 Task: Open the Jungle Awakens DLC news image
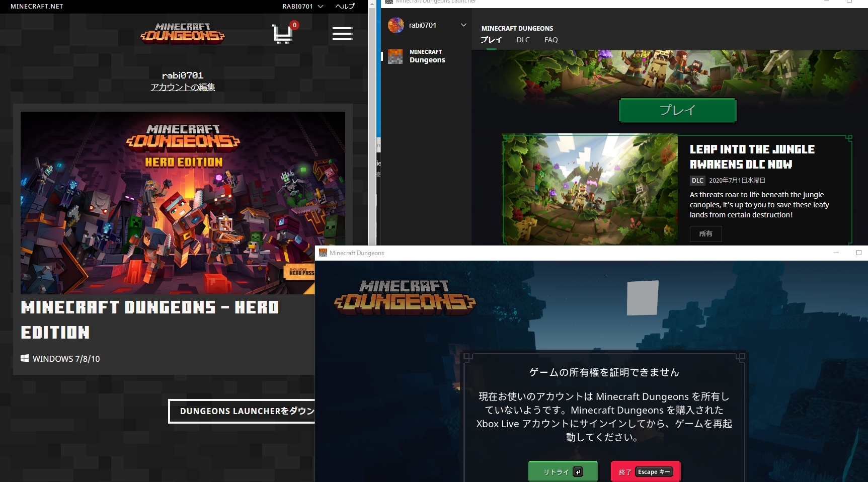point(590,189)
